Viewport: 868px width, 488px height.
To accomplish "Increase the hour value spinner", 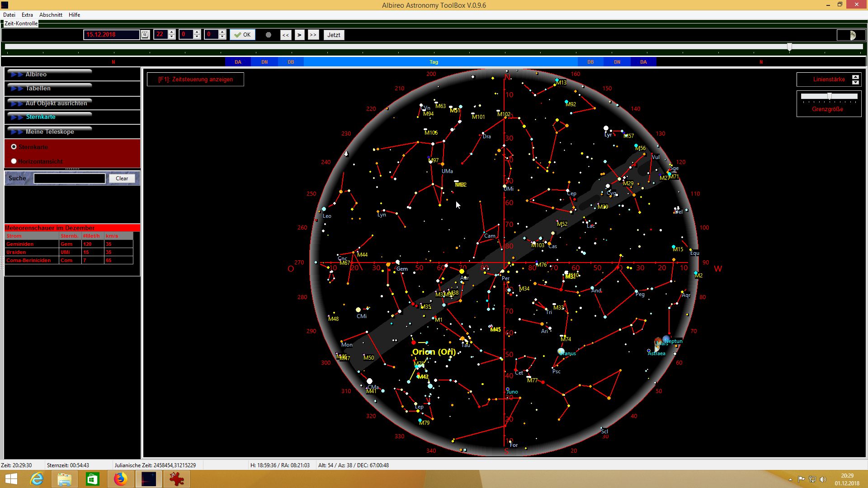I will point(172,32).
